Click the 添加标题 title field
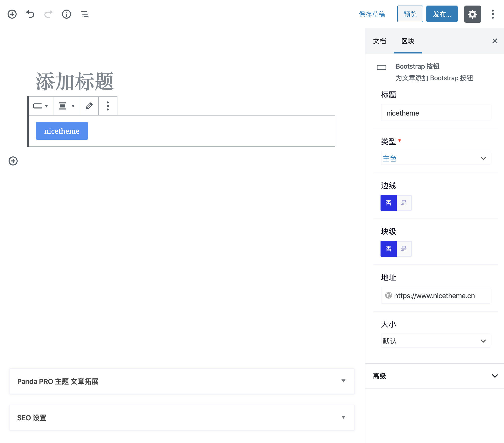The height and width of the screenshot is (443, 504). coord(75,81)
